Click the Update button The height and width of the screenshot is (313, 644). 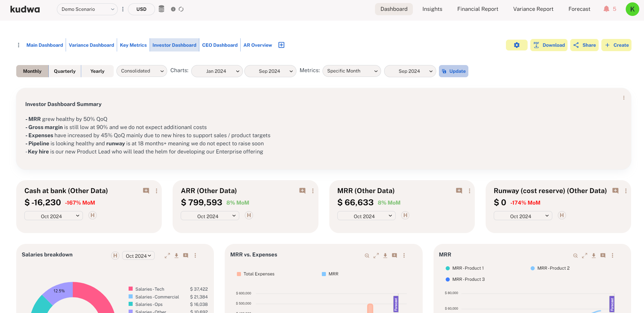tap(453, 71)
